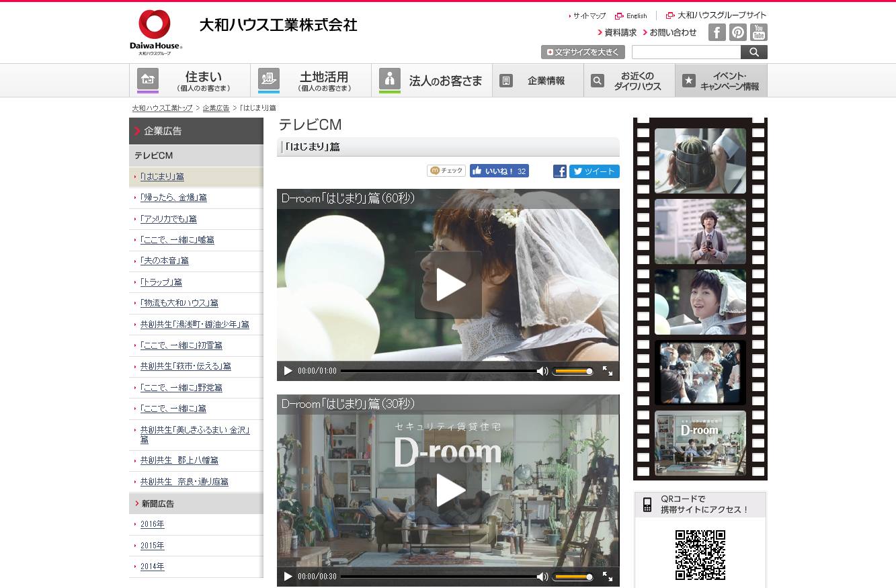The height and width of the screenshot is (588, 896).
Task: Click small play button of 60秒 video
Action: click(x=288, y=371)
